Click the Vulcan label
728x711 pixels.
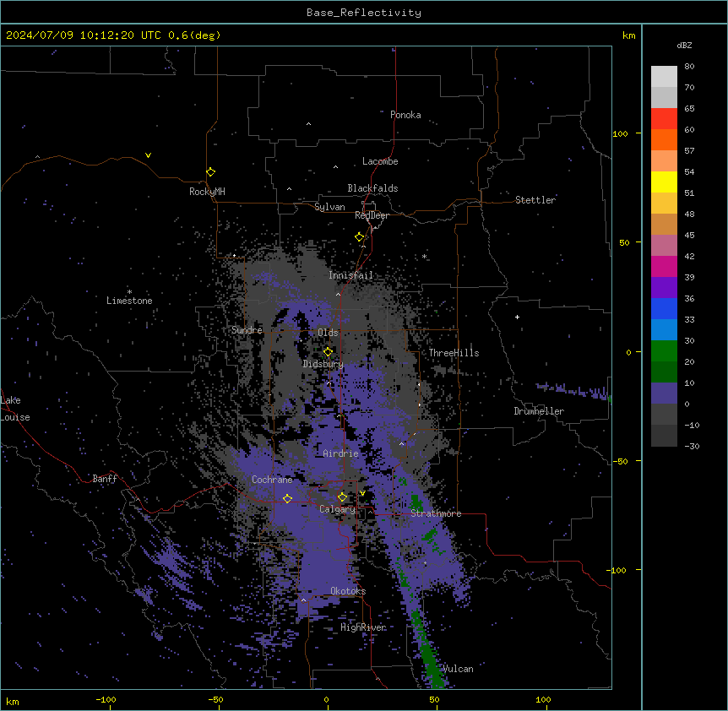(459, 669)
